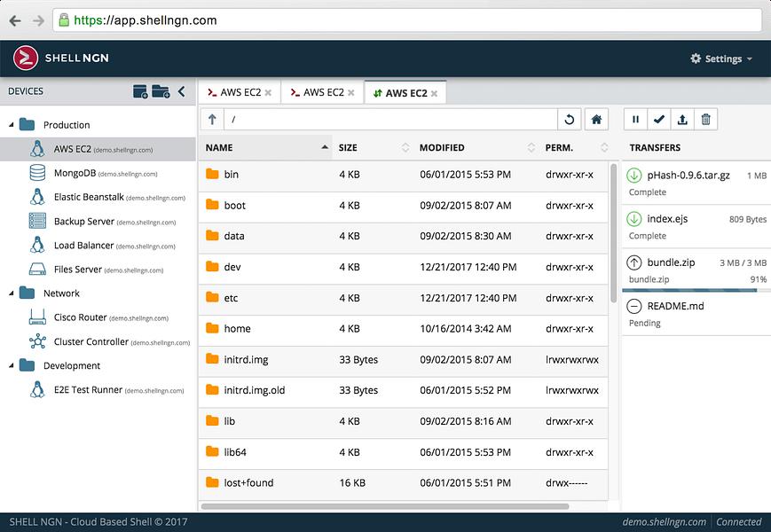Add a new device folder icon
This screenshot has height=532, width=771.
point(161,91)
